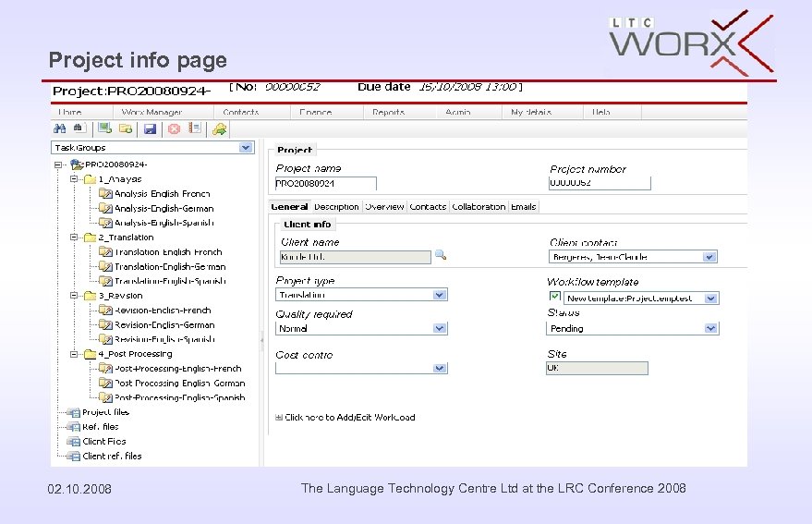The height and width of the screenshot is (524, 812).
Task: Click the Client name field
Action: pos(356,257)
